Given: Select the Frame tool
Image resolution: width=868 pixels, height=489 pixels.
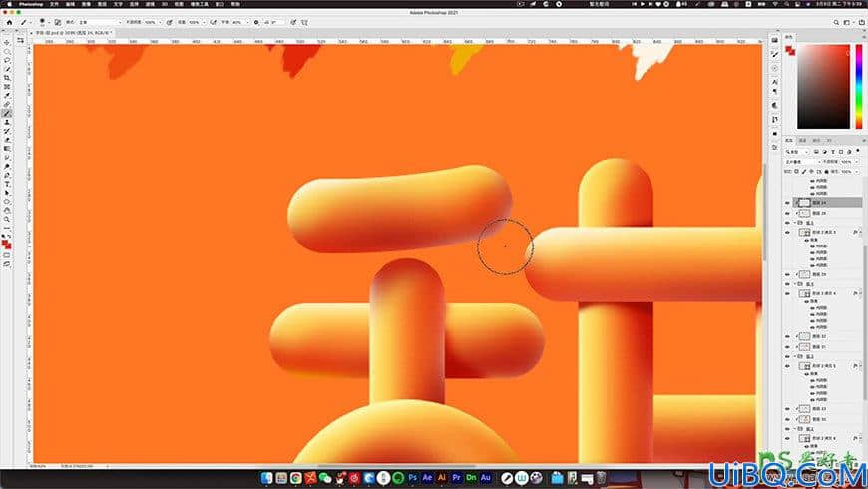Looking at the screenshot, I should 7,87.
